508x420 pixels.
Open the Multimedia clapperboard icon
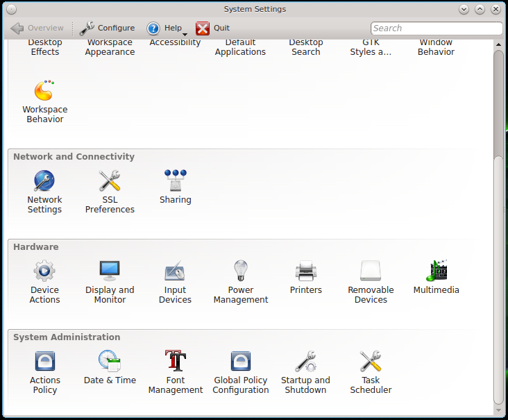click(437, 271)
